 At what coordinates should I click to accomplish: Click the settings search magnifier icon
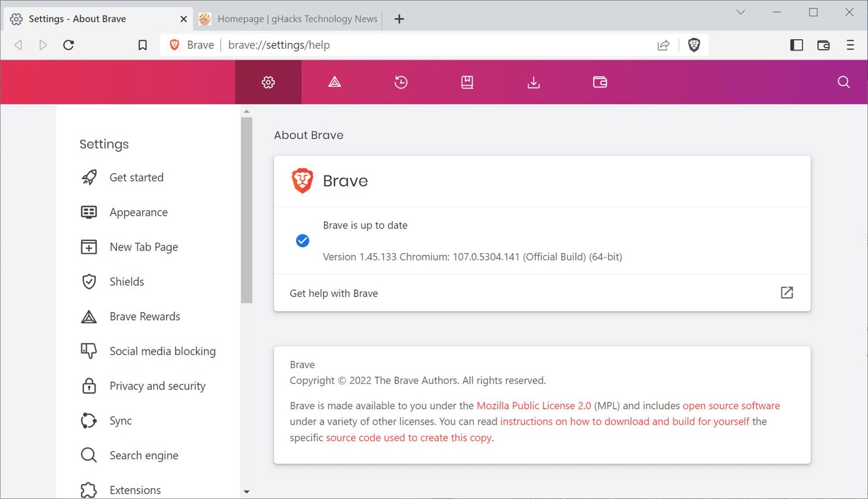tap(844, 82)
